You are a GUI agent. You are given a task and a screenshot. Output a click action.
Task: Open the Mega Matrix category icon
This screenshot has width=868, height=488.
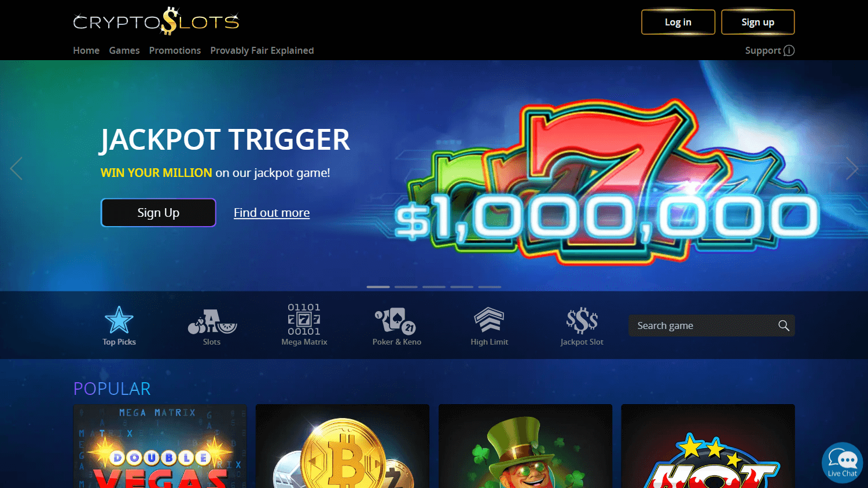coord(304,319)
